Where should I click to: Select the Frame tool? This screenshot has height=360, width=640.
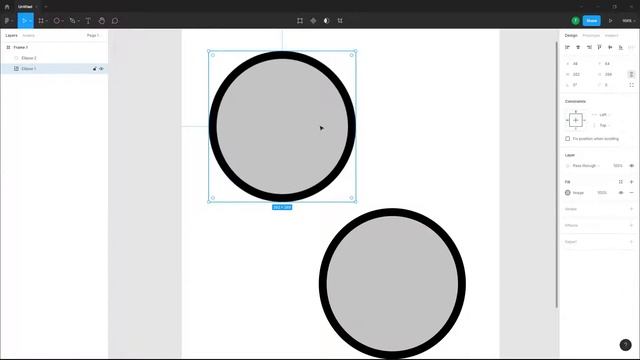(41, 20)
